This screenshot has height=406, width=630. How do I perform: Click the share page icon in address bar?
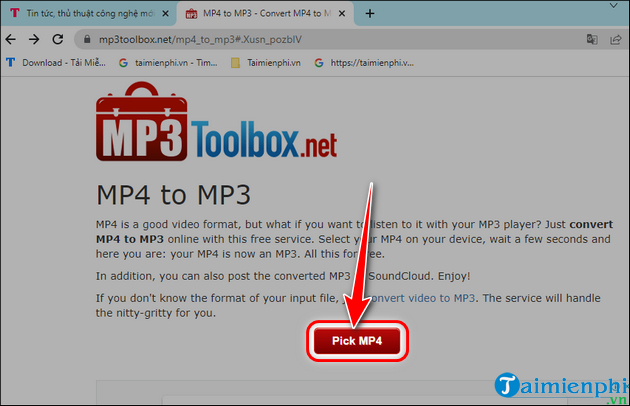tap(616, 39)
